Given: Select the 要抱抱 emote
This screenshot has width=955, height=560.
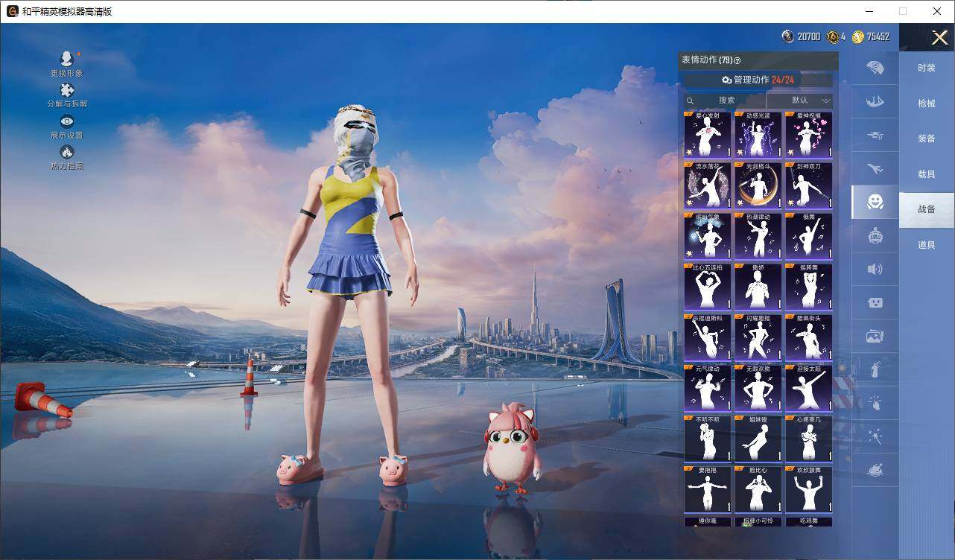Looking at the screenshot, I should [x=707, y=489].
